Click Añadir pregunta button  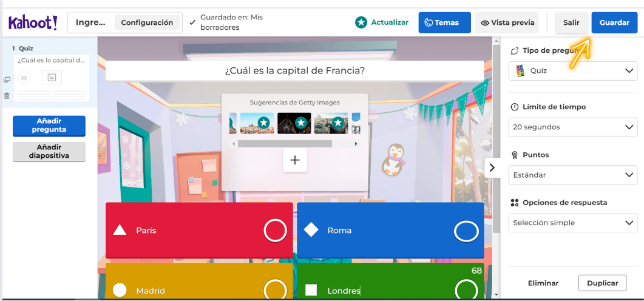pos(49,126)
